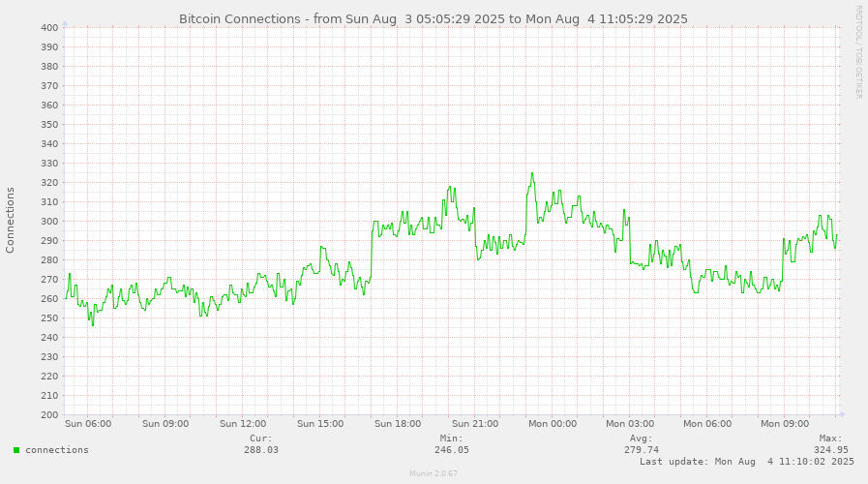Click the arrow at the x-axis right end
The image size is (868, 484).
[841, 414]
